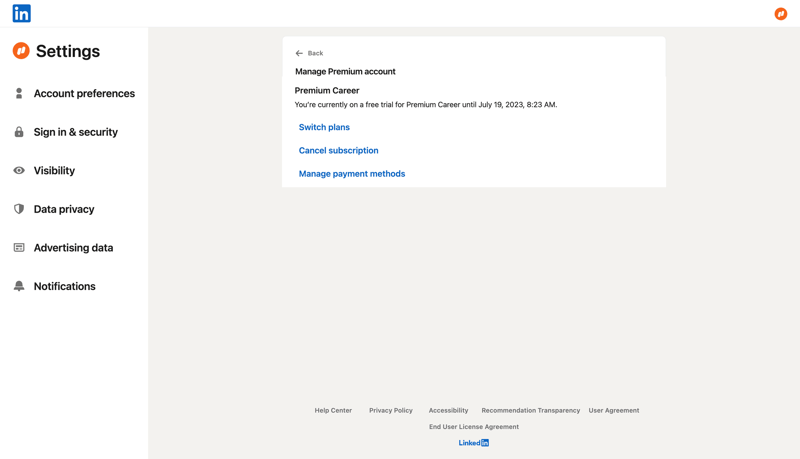
Task: Click the shield icon for Data privacy
Action: point(19,209)
